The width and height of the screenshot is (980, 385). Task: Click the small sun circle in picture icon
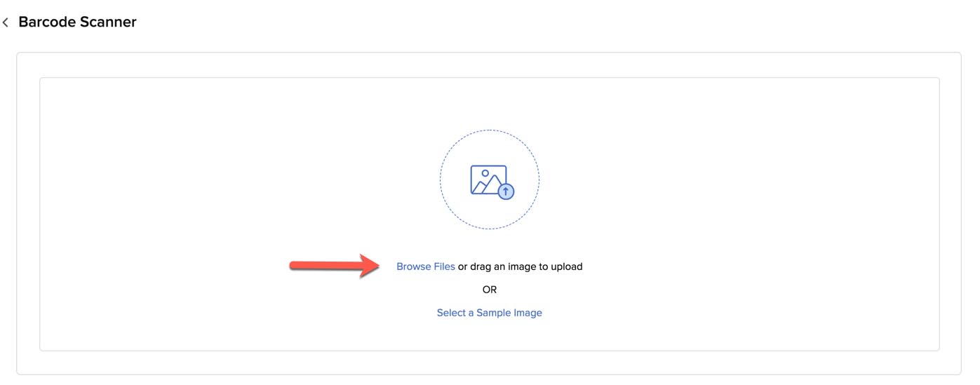(x=485, y=173)
